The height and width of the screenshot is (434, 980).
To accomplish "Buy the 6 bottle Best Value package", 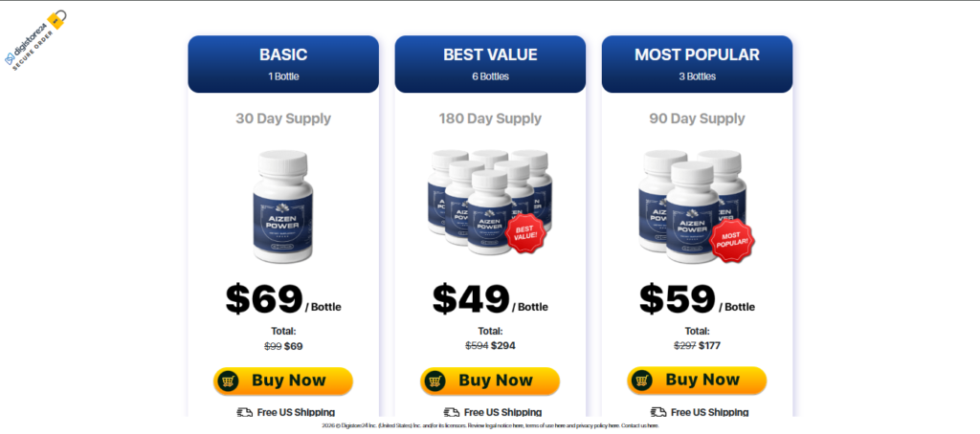I will tap(490, 380).
